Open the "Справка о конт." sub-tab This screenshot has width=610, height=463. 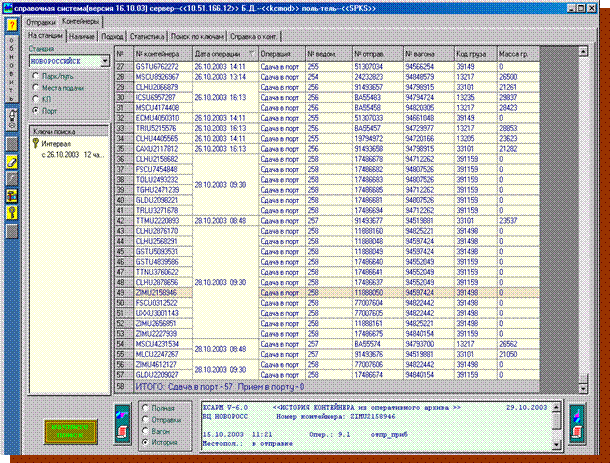coord(254,37)
